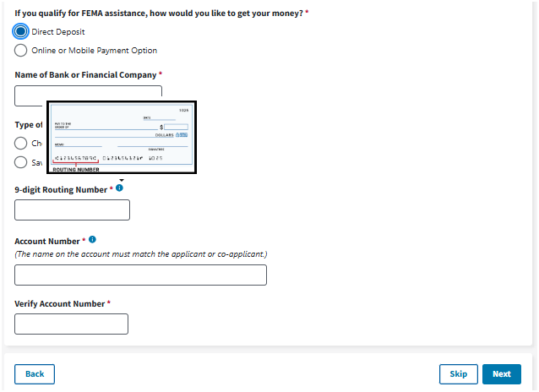Focus the Verify Account Number field

tap(72, 324)
